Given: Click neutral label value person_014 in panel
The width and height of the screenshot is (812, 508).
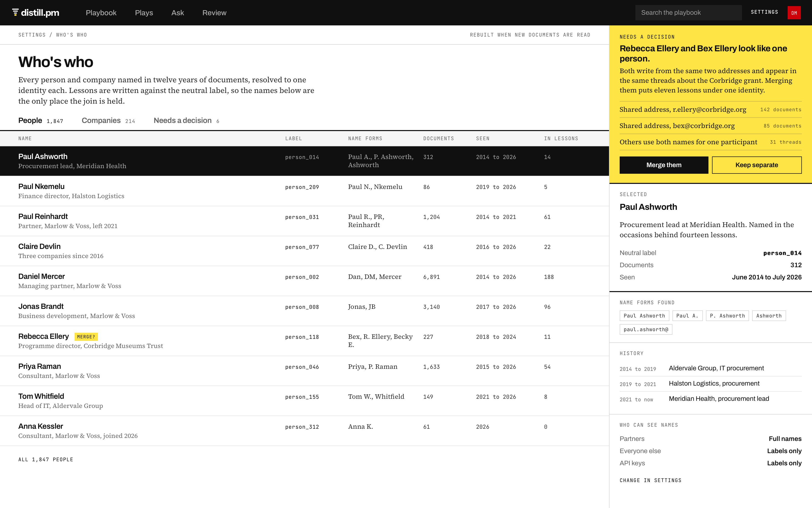Looking at the screenshot, I should tap(782, 253).
